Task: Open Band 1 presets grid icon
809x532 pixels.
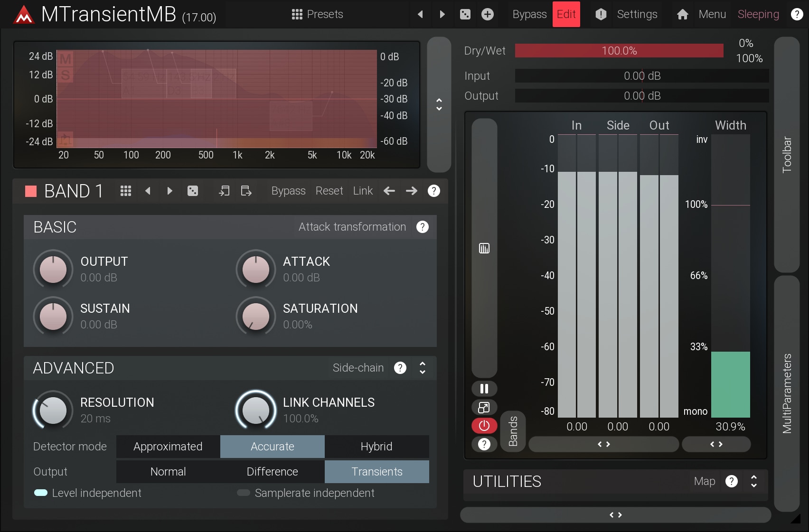Action: point(125,191)
